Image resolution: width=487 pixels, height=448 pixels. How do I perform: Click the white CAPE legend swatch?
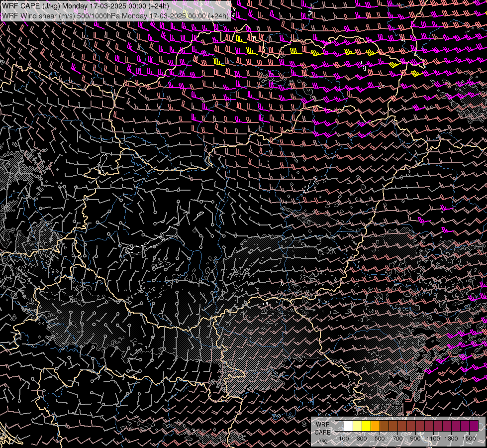coord(349,426)
